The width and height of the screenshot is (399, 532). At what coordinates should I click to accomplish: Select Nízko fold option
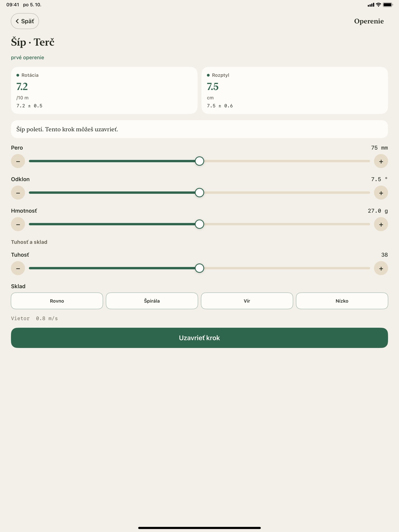point(342,301)
